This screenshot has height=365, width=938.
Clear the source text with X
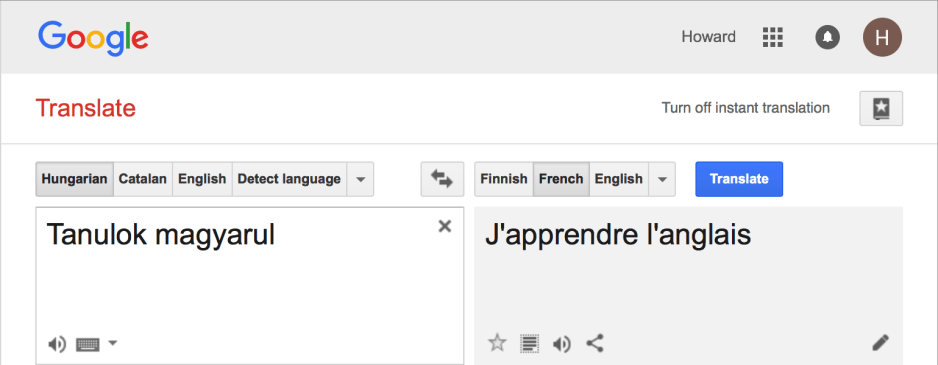(444, 226)
